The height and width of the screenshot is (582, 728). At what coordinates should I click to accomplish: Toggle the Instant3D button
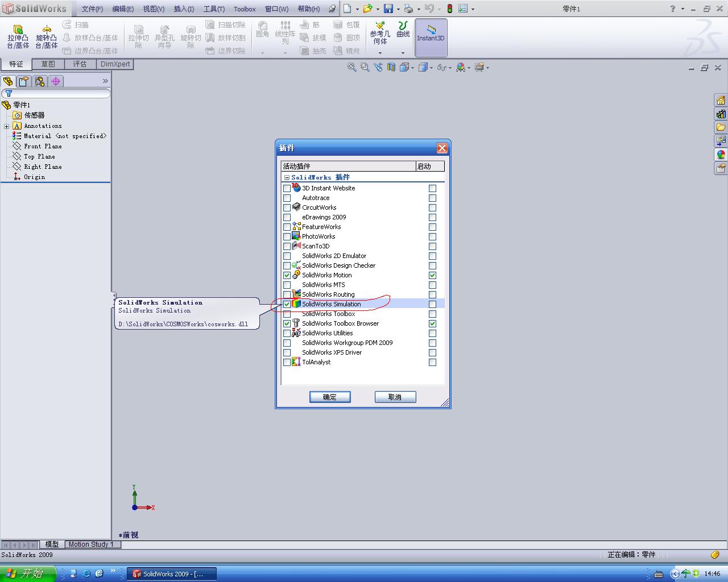tap(431, 37)
